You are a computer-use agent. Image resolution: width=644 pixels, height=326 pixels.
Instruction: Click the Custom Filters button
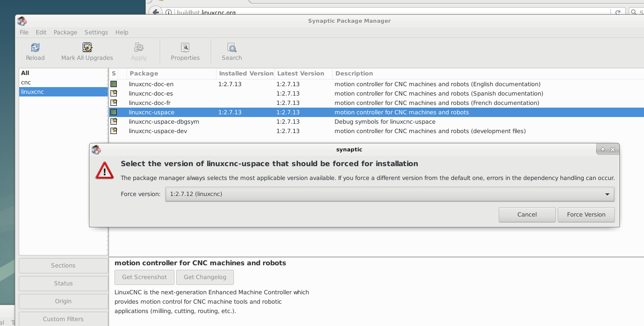coord(63,319)
